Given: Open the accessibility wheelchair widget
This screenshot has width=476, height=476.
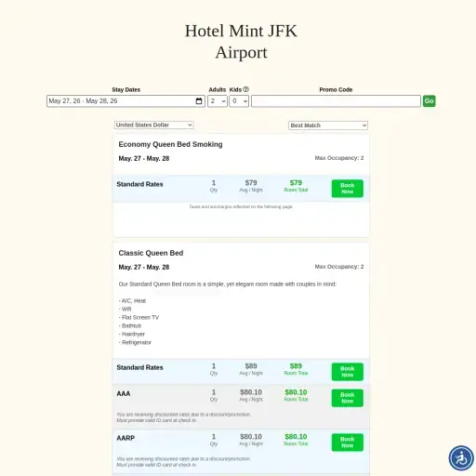Looking at the screenshot, I should click(x=461, y=458).
